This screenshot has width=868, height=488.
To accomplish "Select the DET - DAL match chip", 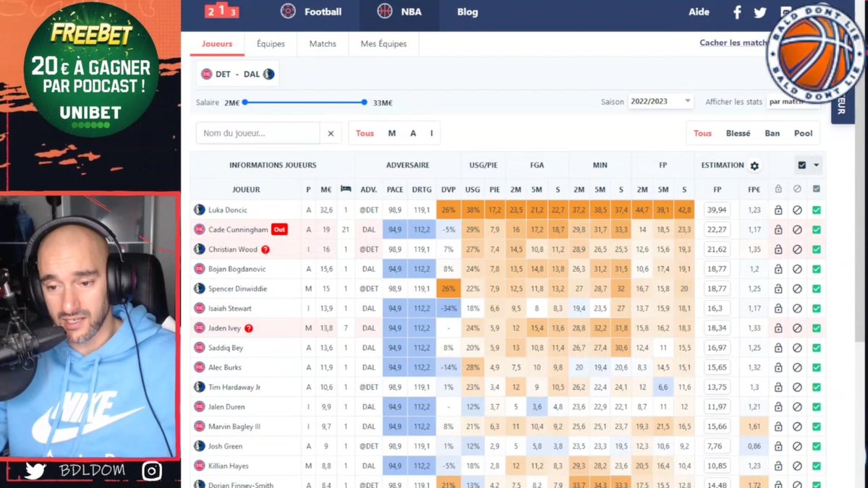I will coord(238,74).
